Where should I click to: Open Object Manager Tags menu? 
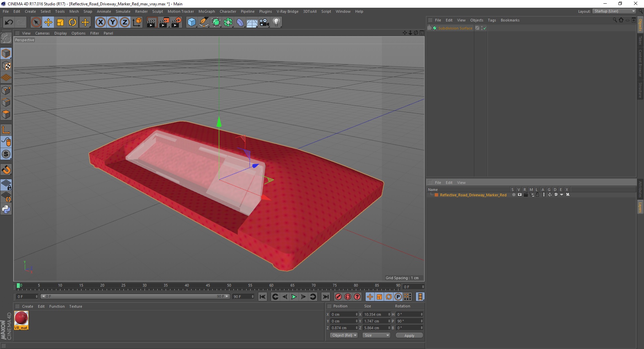[492, 20]
